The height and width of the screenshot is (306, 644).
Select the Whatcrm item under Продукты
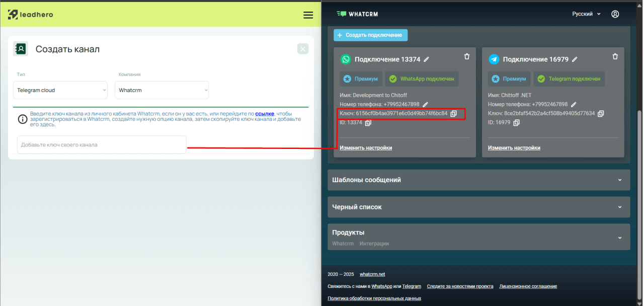point(343,244)
